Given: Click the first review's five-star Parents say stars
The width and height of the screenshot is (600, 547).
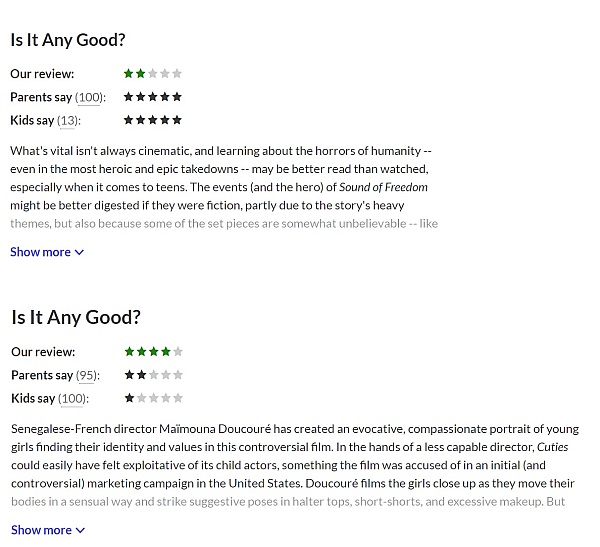Looking at the screenshot, I should [153, 97].
